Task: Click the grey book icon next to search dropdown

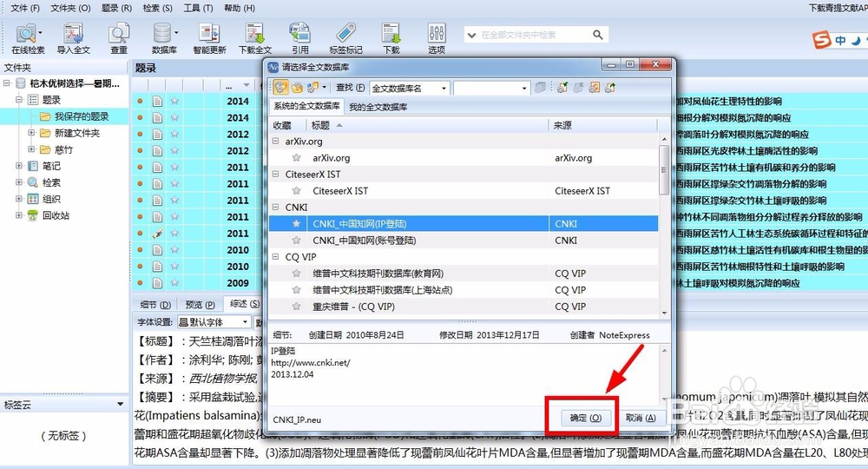Action: [540, 88]
